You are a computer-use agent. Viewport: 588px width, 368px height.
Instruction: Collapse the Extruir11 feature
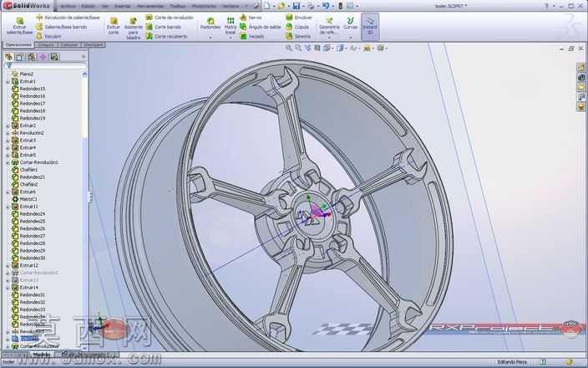click(x=8, y=207)
